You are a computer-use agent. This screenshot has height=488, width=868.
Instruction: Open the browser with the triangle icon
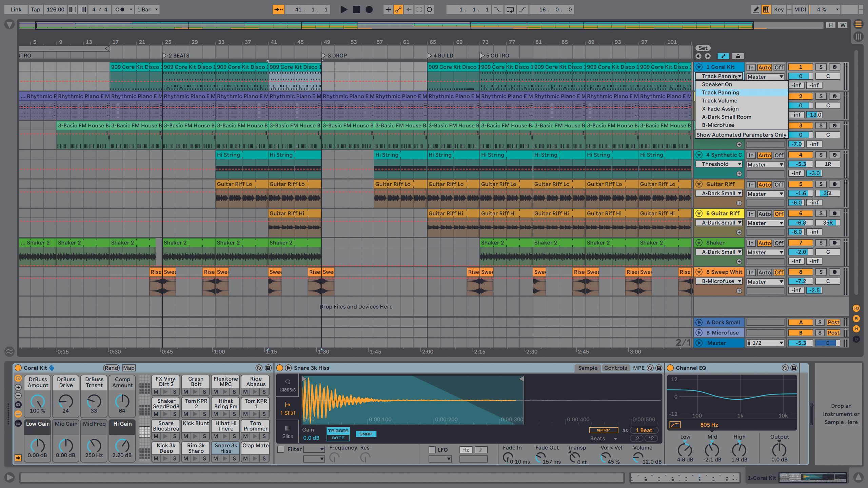point(9,24)
